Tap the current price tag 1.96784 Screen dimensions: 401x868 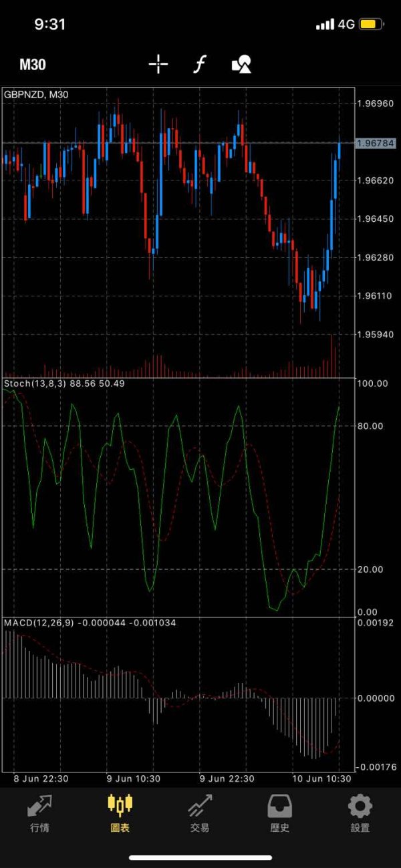(x=376, y=143)
